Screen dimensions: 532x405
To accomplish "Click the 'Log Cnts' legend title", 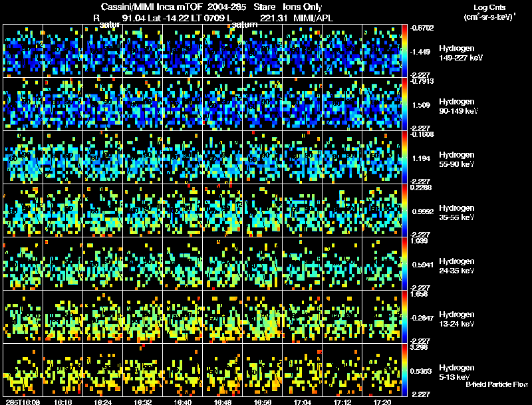I will tap(489, 7).
